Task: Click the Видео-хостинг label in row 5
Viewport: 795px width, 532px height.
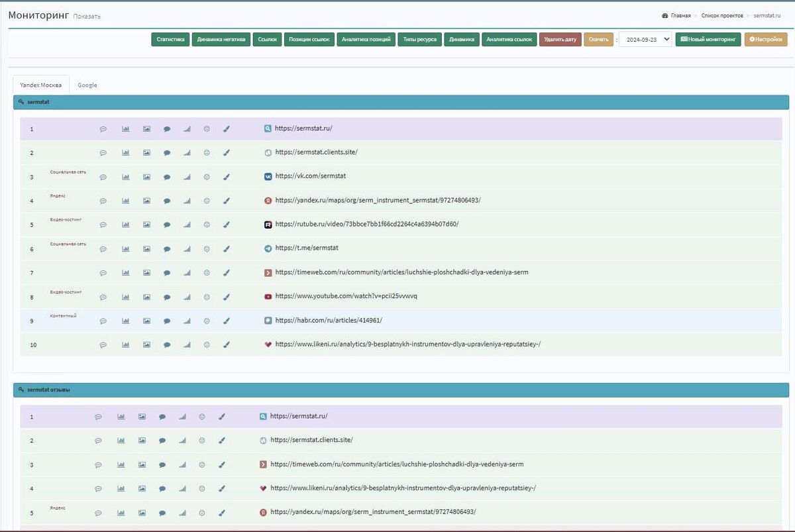Action: pos(66,219)
